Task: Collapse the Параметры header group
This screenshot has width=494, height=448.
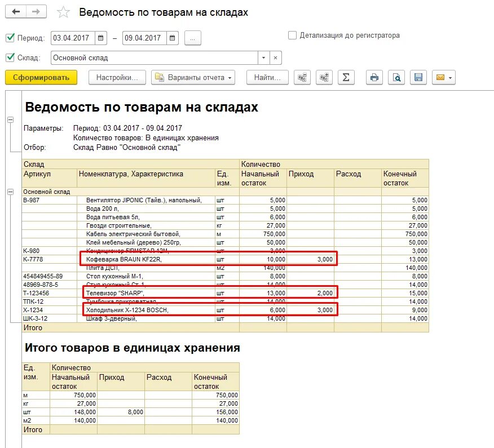Action: [10, 120]
